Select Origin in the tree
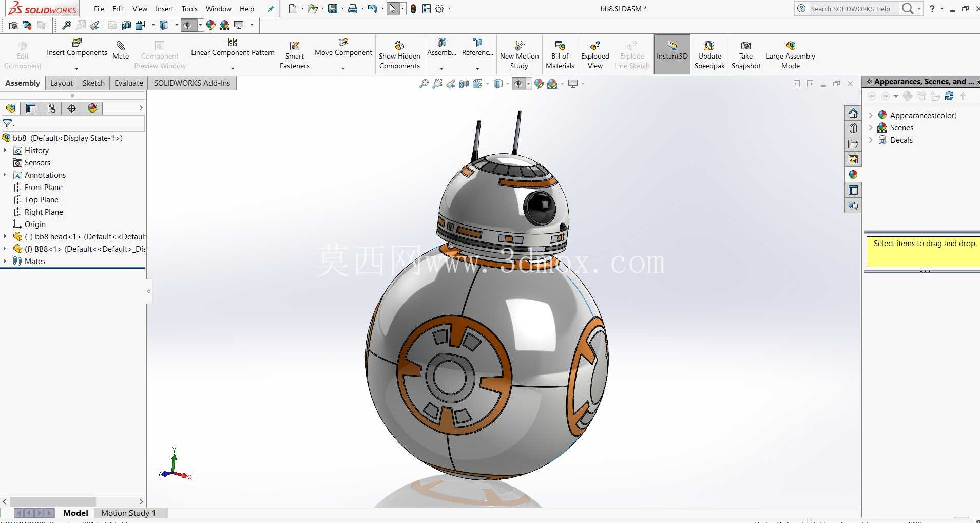Viewport: 980px width, 523px height. 35,224
